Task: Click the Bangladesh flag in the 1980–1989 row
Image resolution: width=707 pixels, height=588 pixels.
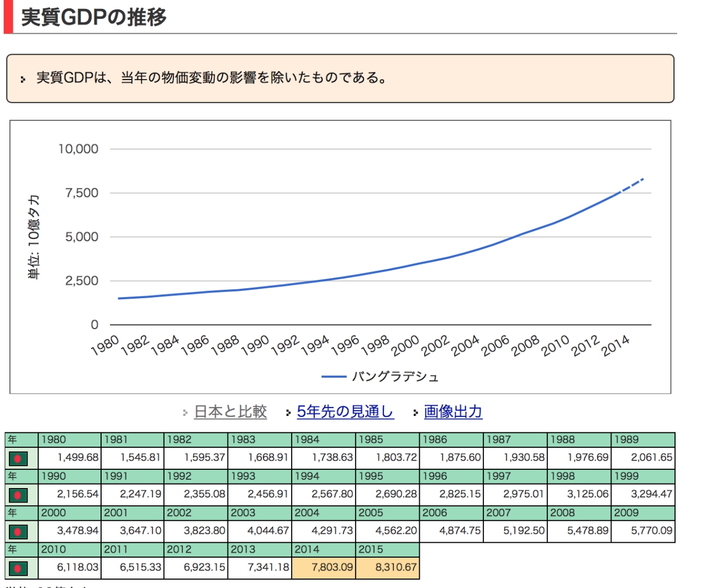Action: [18, 458]
